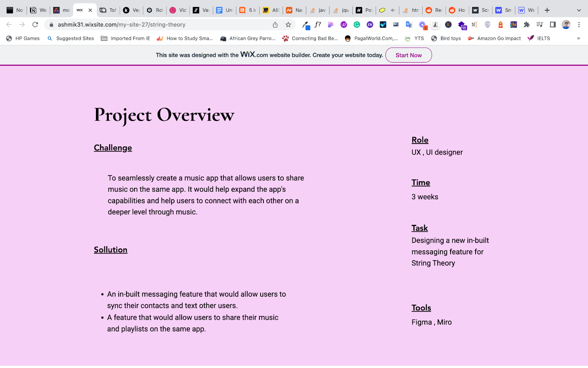Image resolution: width=588 pixels, height=368 pixels.
Task: Click the 'Challenge' underlined heading
Action: (113, 148)
